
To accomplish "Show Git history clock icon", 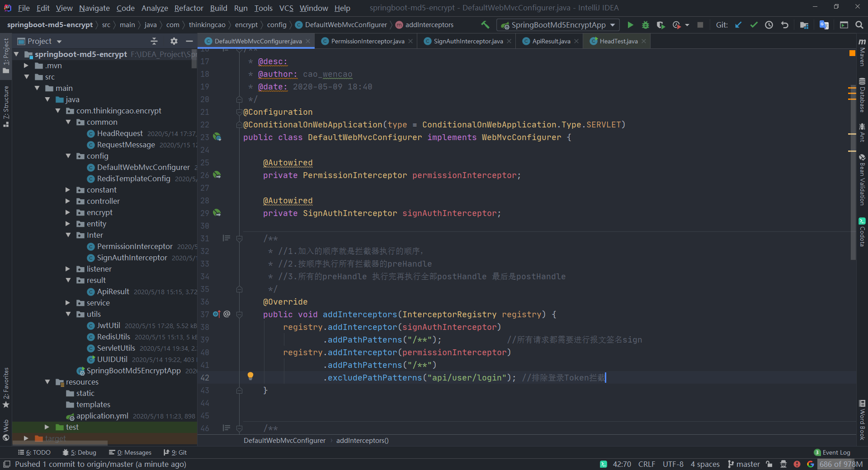I will pyautogui.click(x=769, y=25).
